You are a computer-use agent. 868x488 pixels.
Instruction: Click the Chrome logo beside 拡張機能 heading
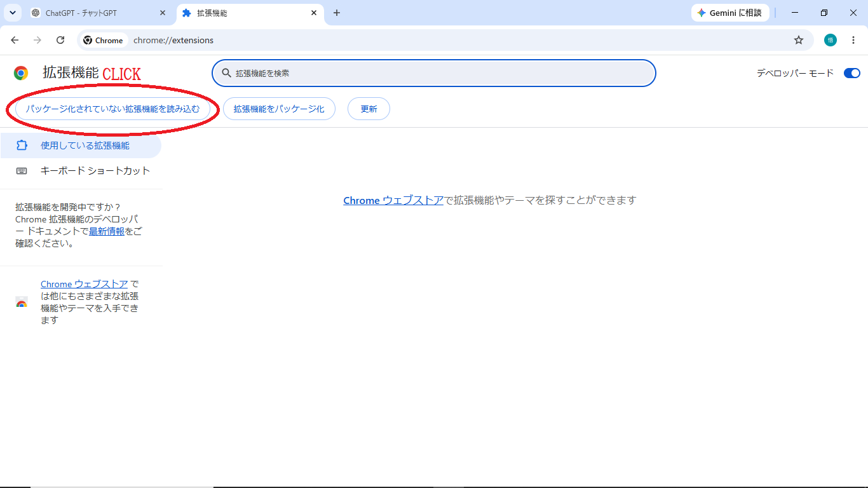[21, 73]
